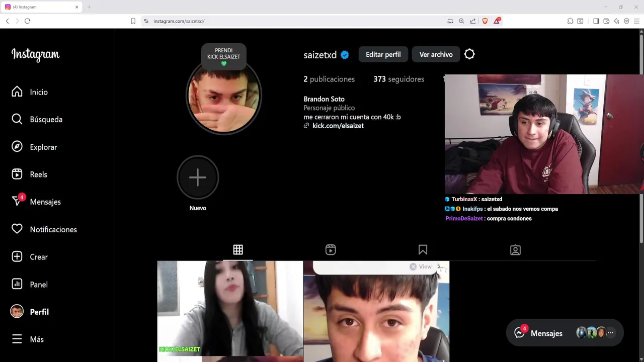This screenshot has height=362, width=644.
Task: Switch to the Reels profile tab
Action: point(331,250)
